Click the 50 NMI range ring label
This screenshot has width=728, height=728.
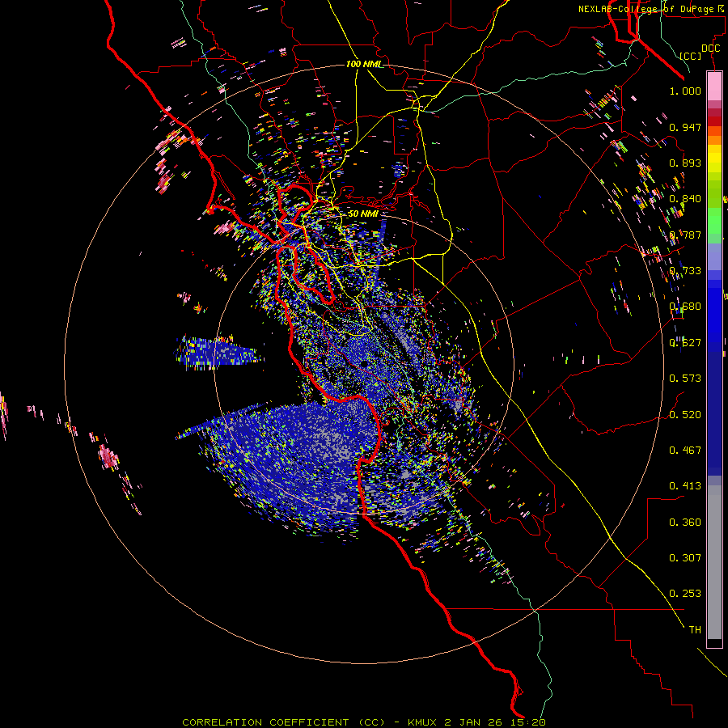[x=362, y=214]
